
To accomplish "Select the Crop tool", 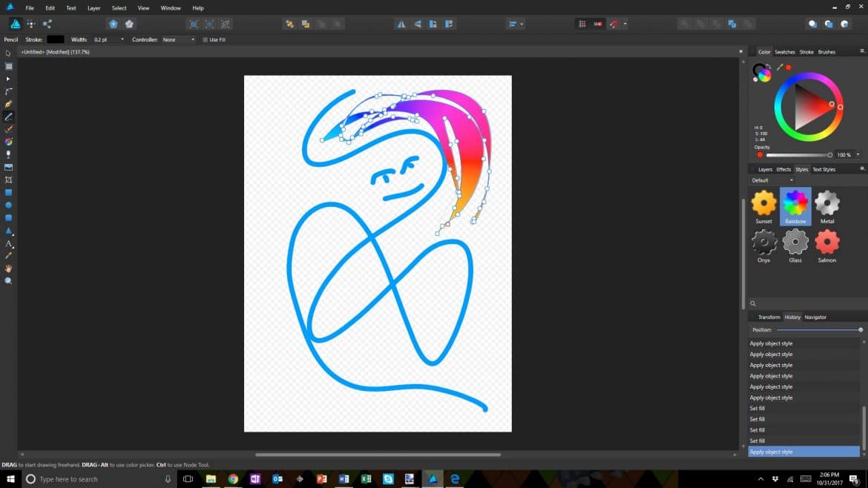I will 9,180.
